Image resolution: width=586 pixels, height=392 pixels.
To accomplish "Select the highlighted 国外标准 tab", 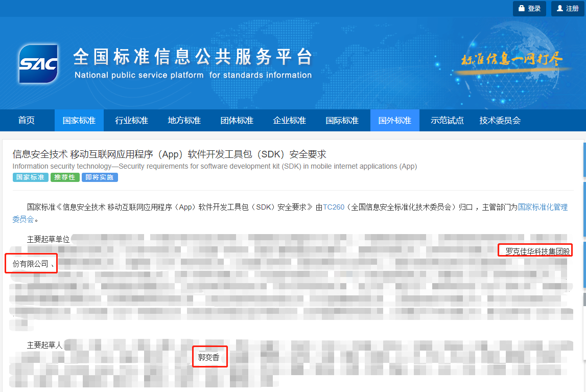I will pos(394,120).
